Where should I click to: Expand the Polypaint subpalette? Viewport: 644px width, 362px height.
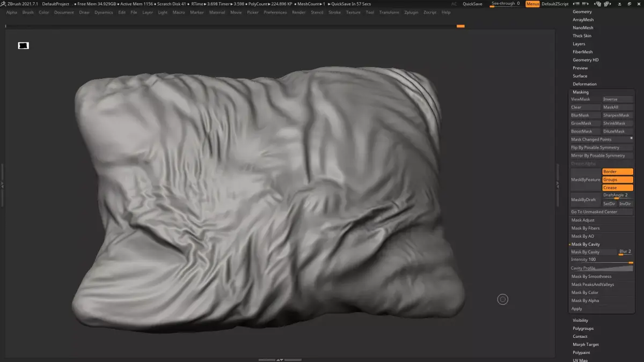tap(581, 353)
